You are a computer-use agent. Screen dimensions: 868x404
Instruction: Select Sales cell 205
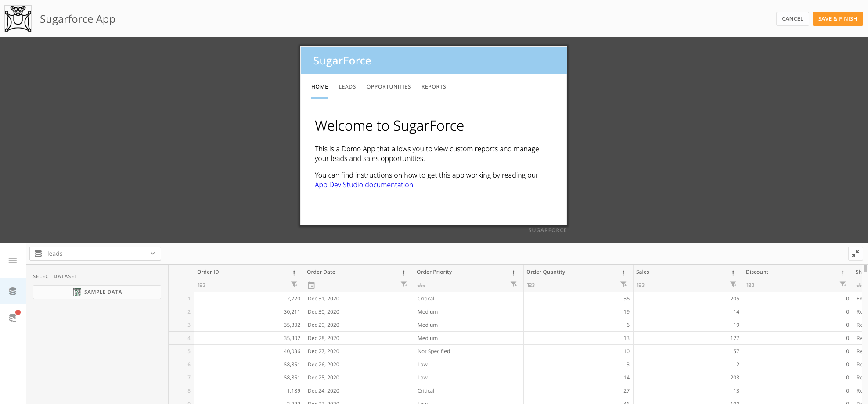pos(688,299)
